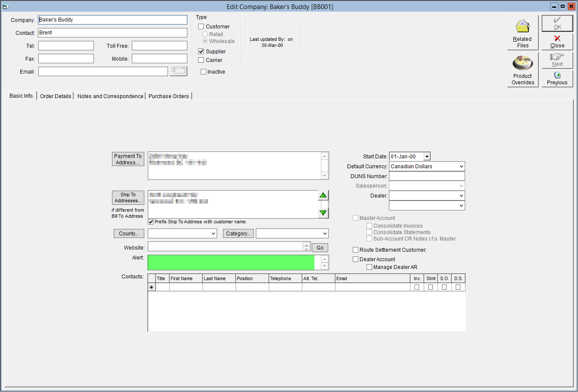Tick the S.O. checkbox in contacts row
578x392 pixels.
(x=444, y=287)
